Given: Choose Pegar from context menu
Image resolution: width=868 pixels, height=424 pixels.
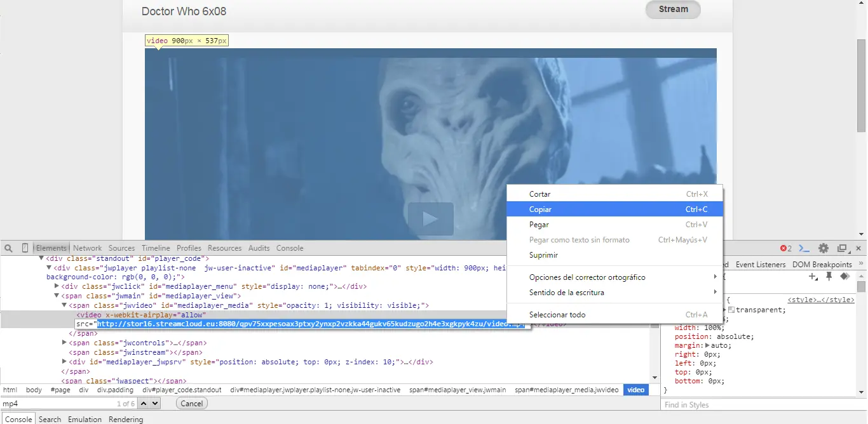Looking at the screenshot, I should pos(614,225).
